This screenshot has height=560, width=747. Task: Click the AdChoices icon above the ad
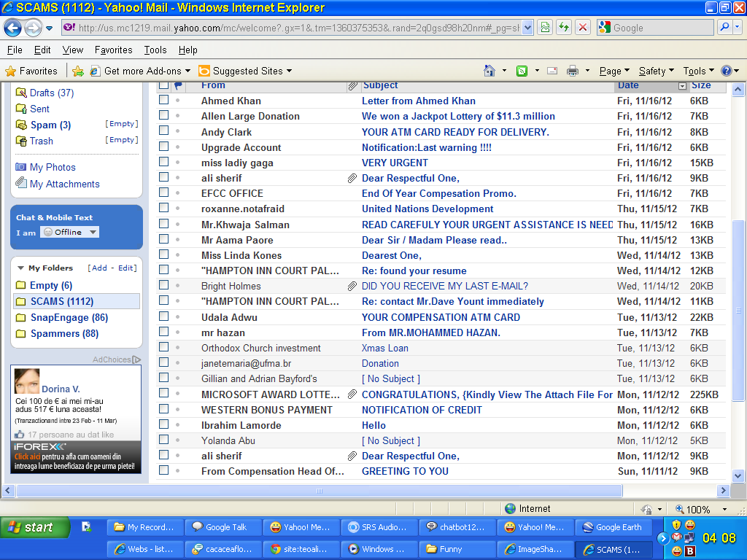136,359
